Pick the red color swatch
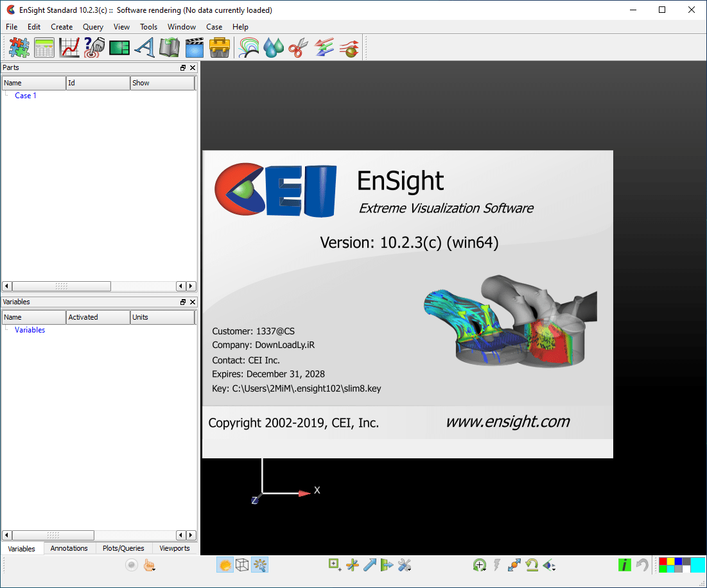The height and width of the screenshot is (588, 707). [x=662, y=560]
